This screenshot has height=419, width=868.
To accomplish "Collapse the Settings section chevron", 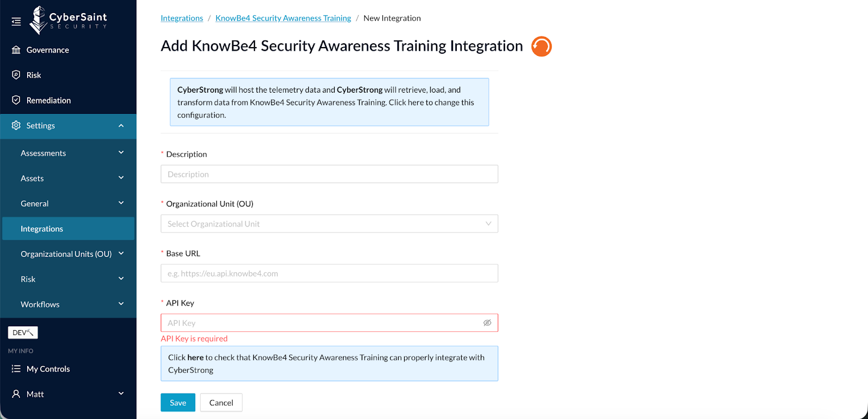I will (x=121, y=126).
